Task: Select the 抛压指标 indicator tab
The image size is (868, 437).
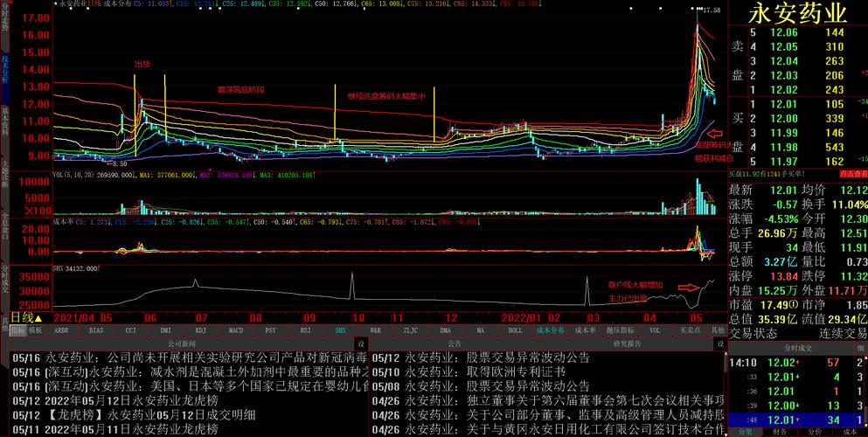Action: click(620, 330)
